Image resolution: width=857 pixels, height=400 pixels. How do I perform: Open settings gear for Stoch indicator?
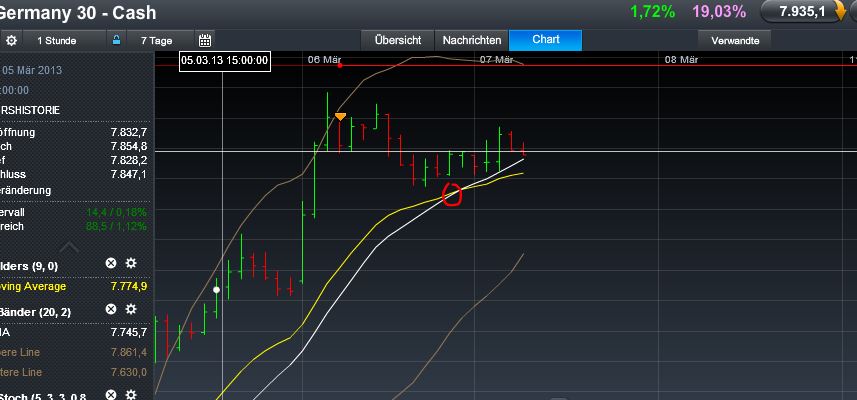point(131,395)
